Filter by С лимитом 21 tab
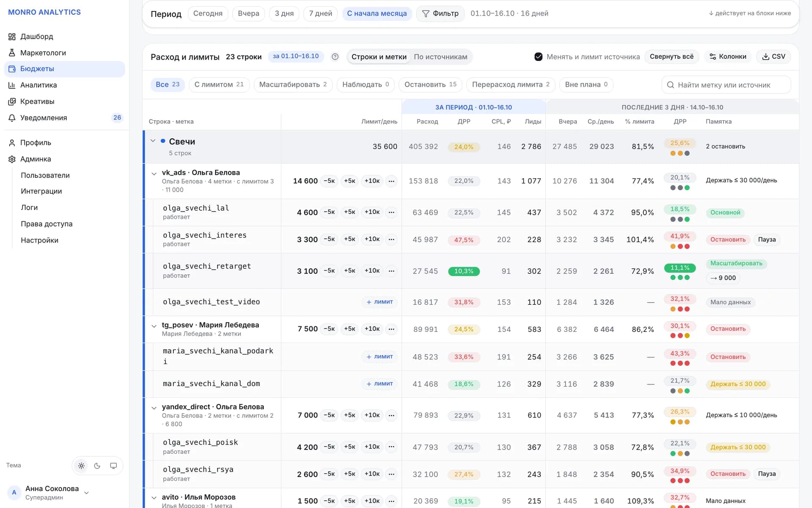 (219, 85)
